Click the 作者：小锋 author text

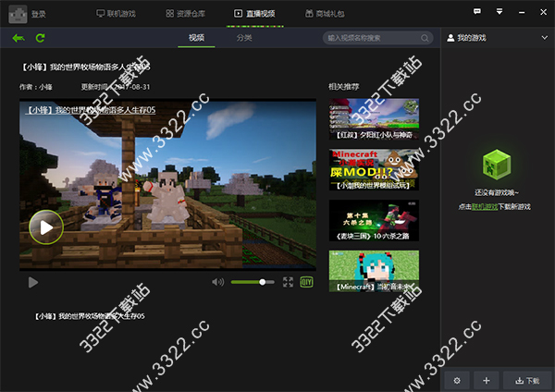click(36, 87)
